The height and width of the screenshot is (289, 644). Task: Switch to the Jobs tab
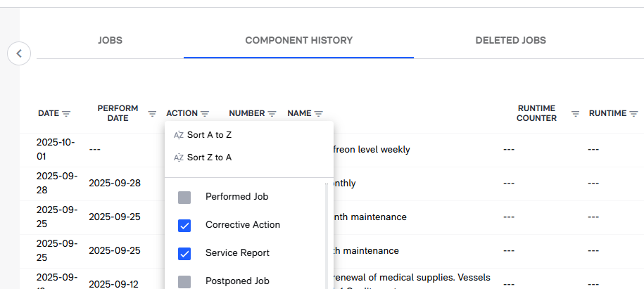tap(110, 41)
